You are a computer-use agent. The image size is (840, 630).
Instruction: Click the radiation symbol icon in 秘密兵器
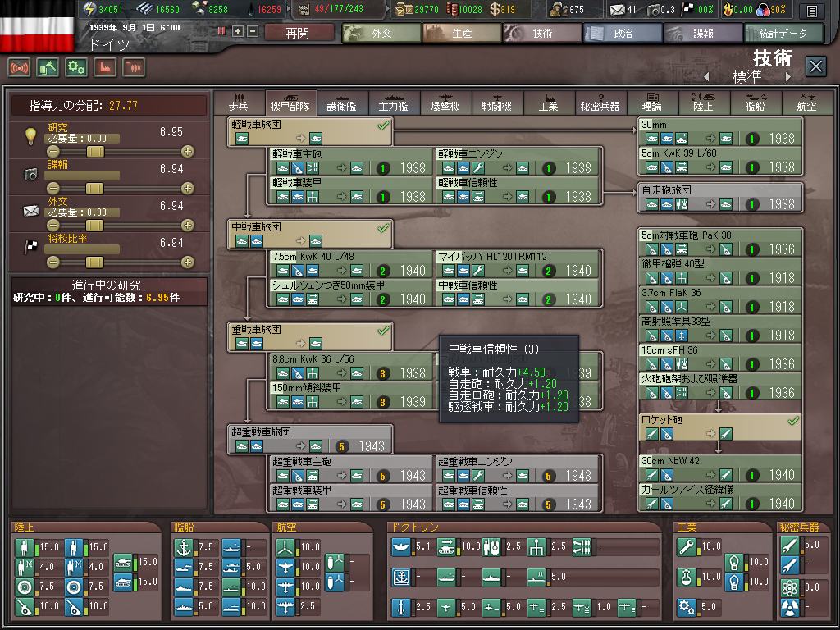coord(790,607)
